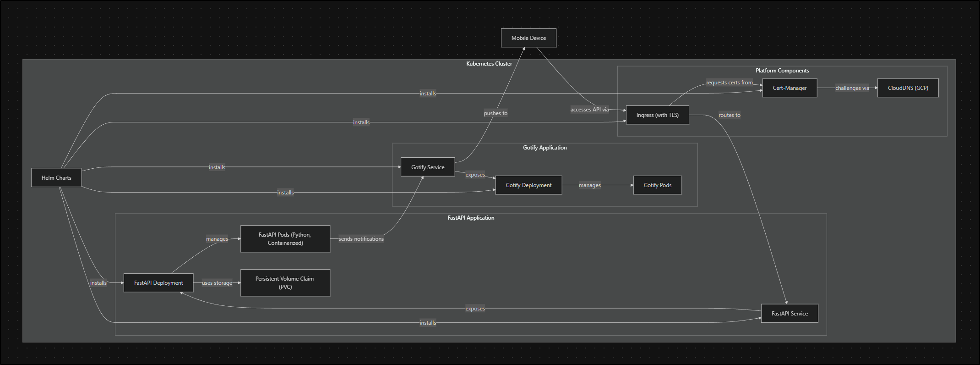Click the Platform Components group label
This screenshot has height=365, width=980.
click(782, 71)
